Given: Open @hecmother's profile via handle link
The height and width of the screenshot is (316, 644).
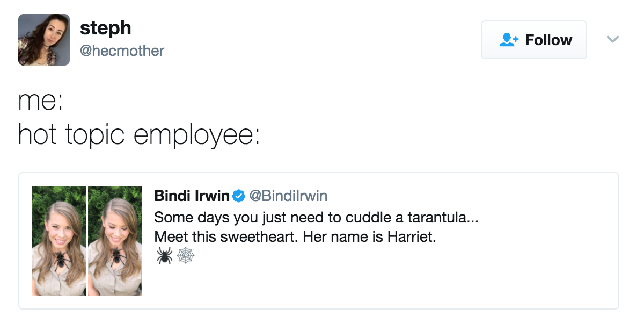Looking at the screenshot, I should coord(122,51).
